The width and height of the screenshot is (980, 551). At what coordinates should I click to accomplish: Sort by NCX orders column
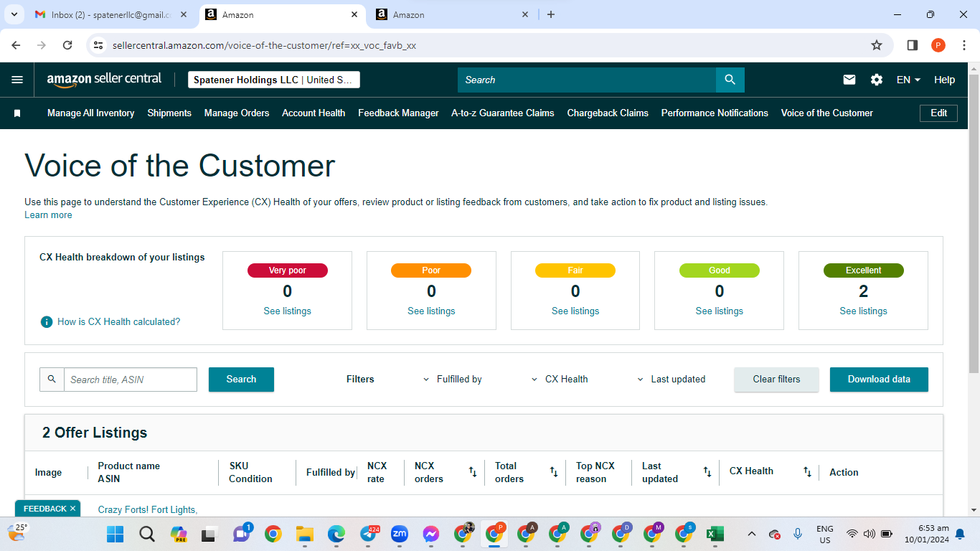coord(473,472)
